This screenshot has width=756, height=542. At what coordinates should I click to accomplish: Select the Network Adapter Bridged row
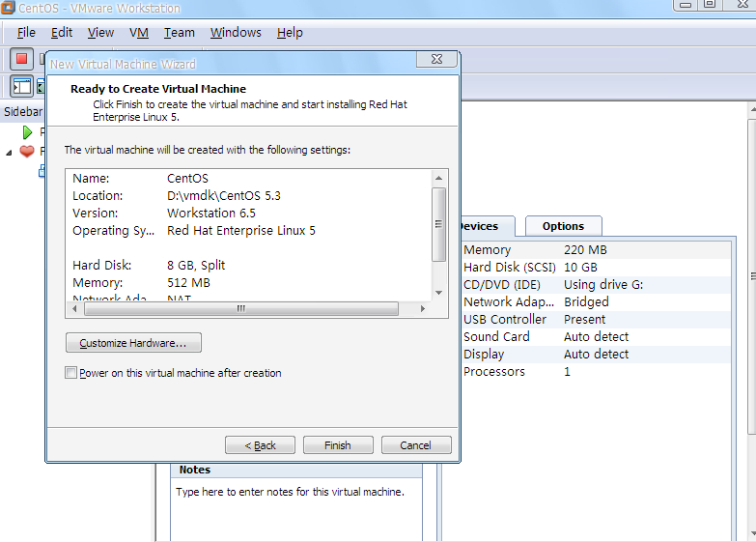point(596,301)
